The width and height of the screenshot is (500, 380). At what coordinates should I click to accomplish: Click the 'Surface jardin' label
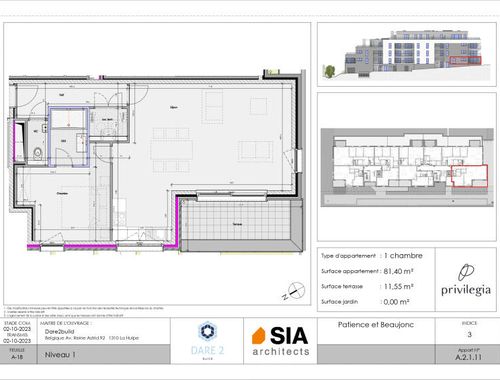[x=339, y=302]
